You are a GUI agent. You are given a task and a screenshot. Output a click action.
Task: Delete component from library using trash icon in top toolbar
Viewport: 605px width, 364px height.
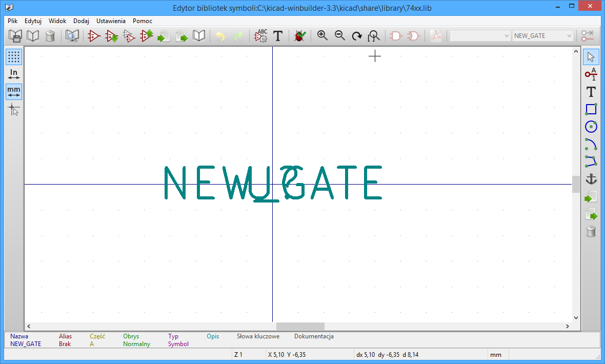pyautogui.click(x=50, y=36)
